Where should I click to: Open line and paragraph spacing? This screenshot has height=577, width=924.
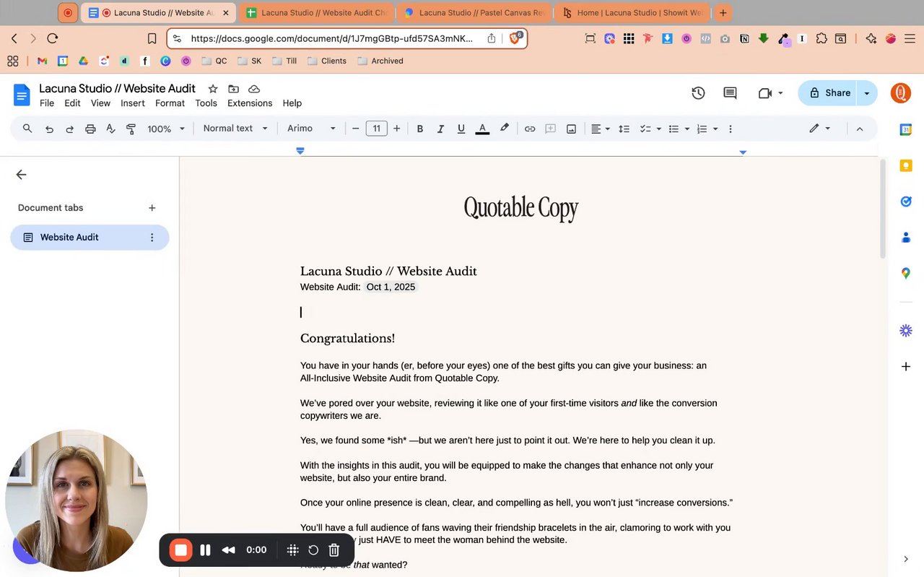pos(624,129)
